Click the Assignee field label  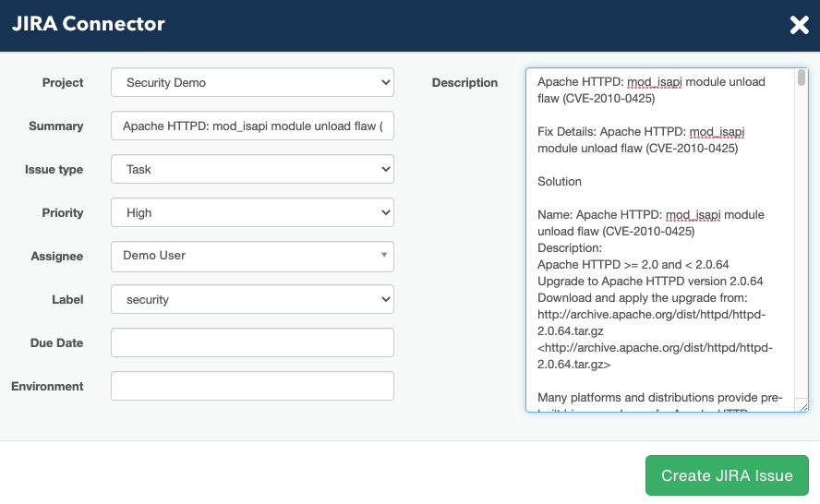(57, 257)
